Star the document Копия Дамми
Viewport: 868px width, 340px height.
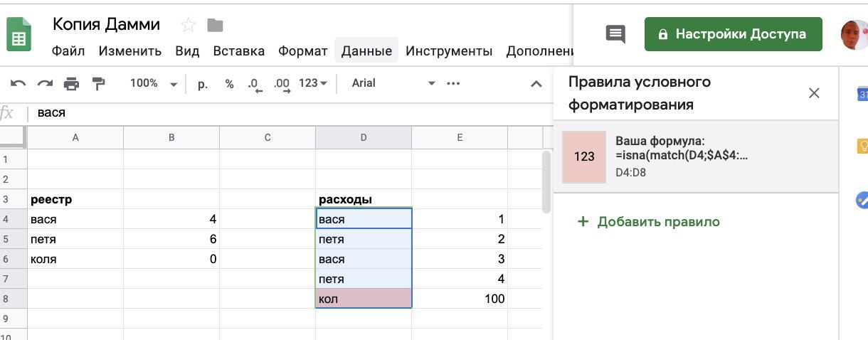click(189, 26)
